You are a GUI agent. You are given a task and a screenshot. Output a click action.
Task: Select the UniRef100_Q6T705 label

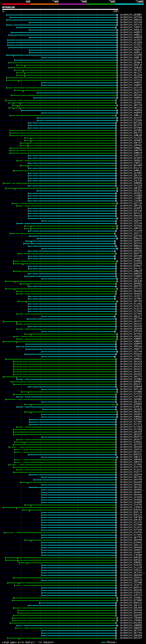(131, 319)
